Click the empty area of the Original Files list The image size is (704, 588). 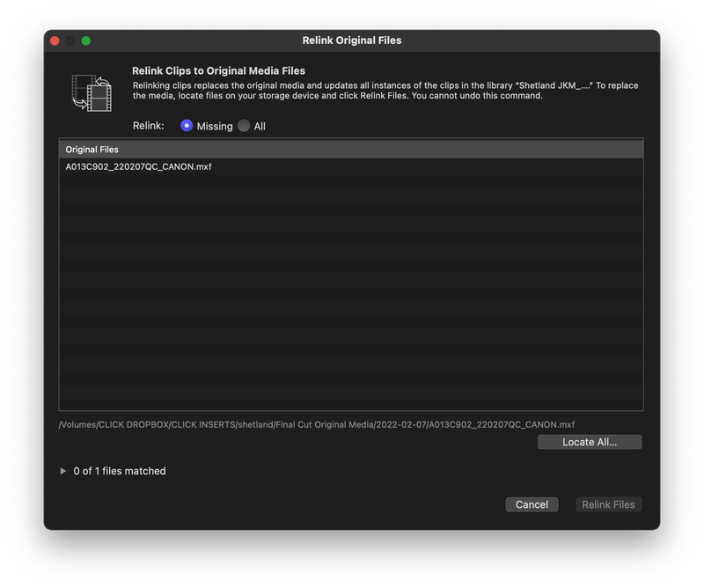coord(351,290)
